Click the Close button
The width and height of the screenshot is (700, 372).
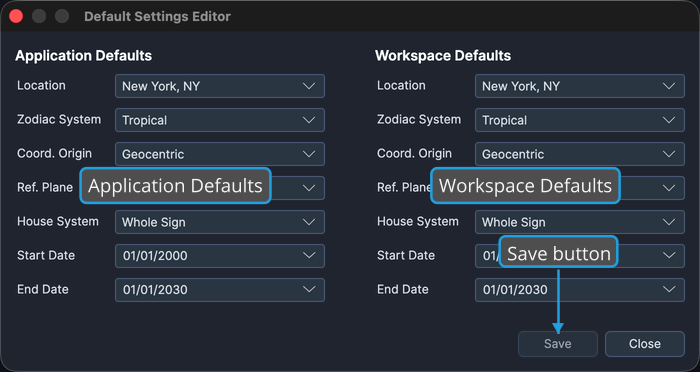(x=645, y=344)
